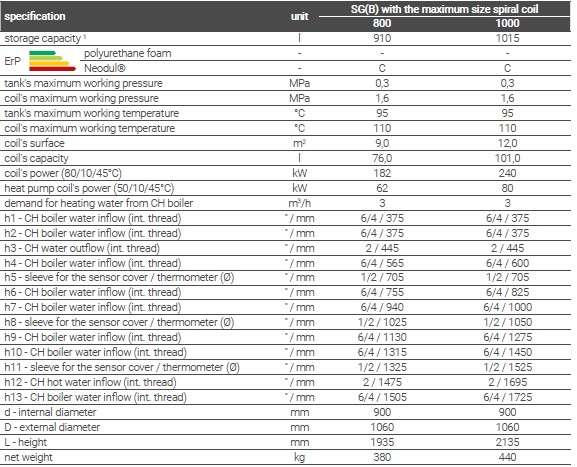Click coil's power value 240
This screenshot has height=467, width=577.
507,173
